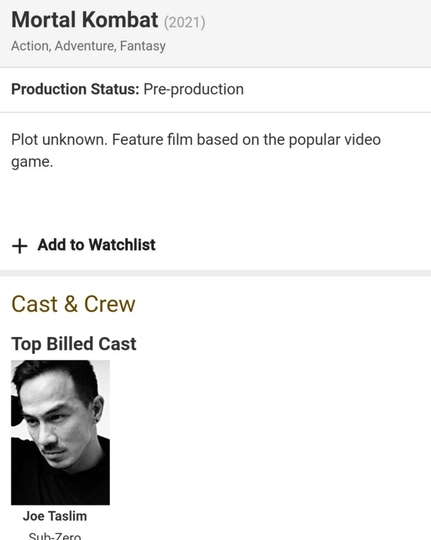Click the 'Plot unknown' sentence
The width and height of the screenshot is (431, 540).
[x=60, y=140]
